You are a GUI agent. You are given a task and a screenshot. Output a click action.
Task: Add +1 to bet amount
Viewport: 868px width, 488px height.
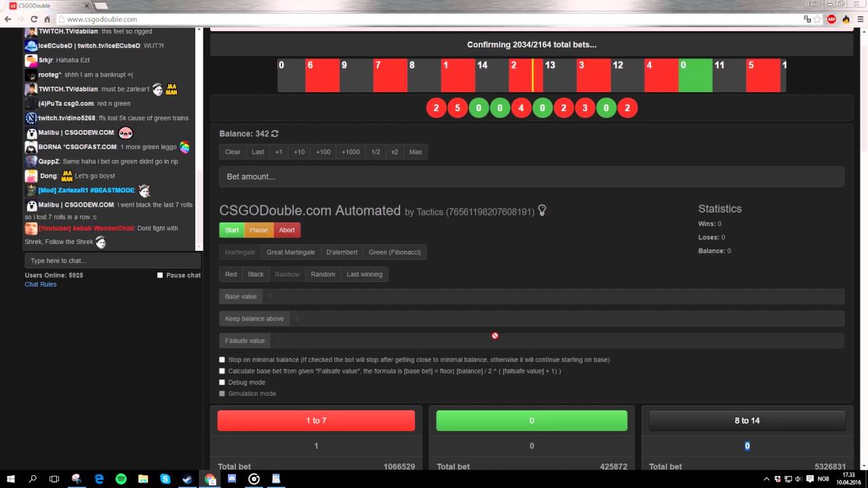pos(279,152)
